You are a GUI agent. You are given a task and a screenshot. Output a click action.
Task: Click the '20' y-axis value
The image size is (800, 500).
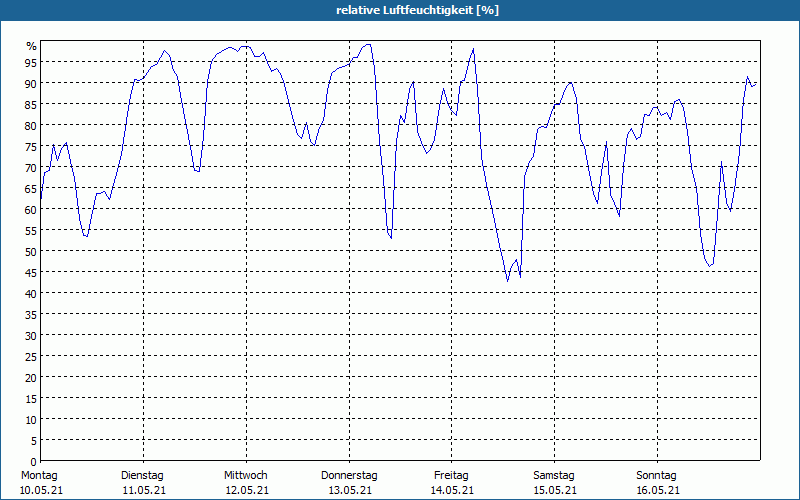(x=31, y=378)
